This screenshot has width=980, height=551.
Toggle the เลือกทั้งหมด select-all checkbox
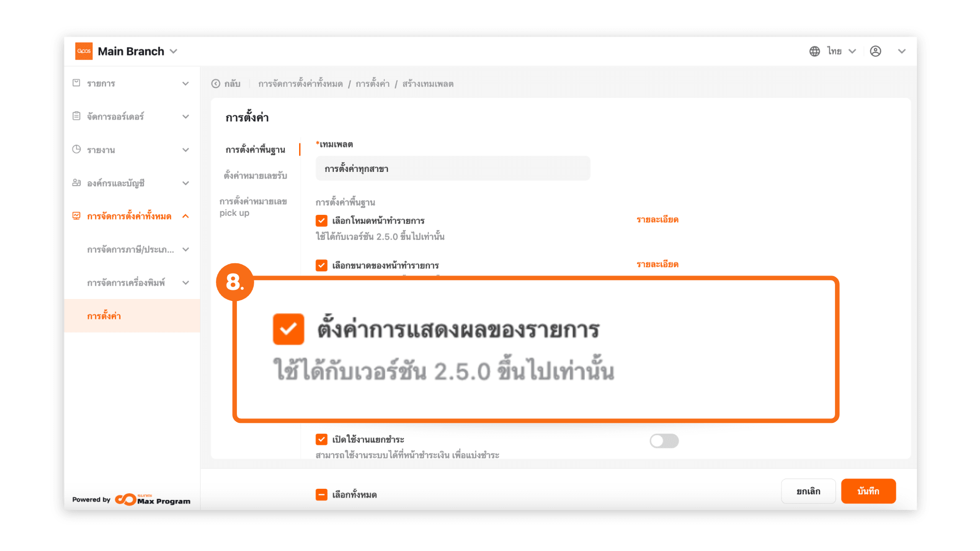(x=322, y=494)
